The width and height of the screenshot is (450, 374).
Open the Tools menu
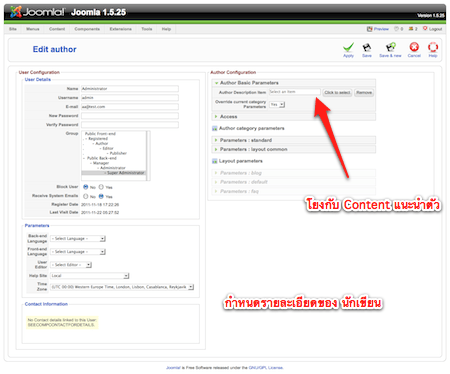click(x=147, y=29)
